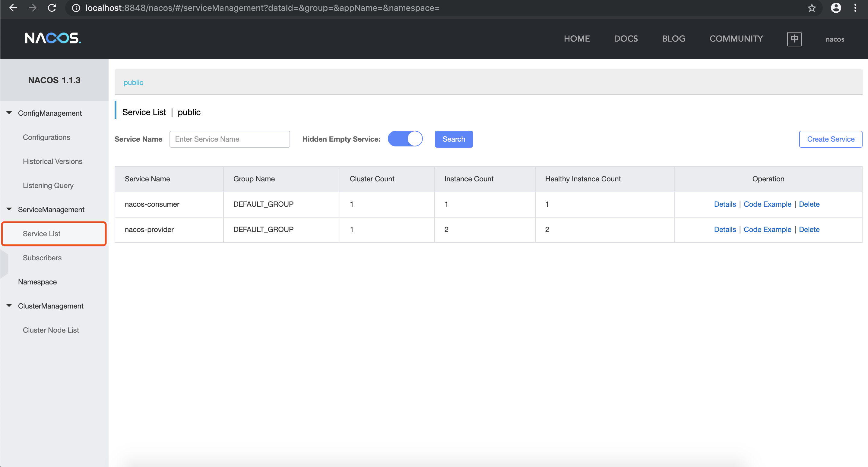This screenshot has width=868, height=467.
Task: Switch language with the 中 icon
Action: pos(794,39)
